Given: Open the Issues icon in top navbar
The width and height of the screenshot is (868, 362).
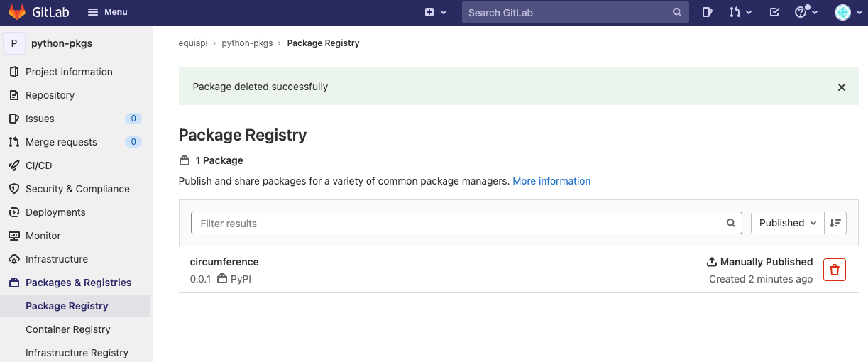Looking at the screenshot, I should click(707, 12).
